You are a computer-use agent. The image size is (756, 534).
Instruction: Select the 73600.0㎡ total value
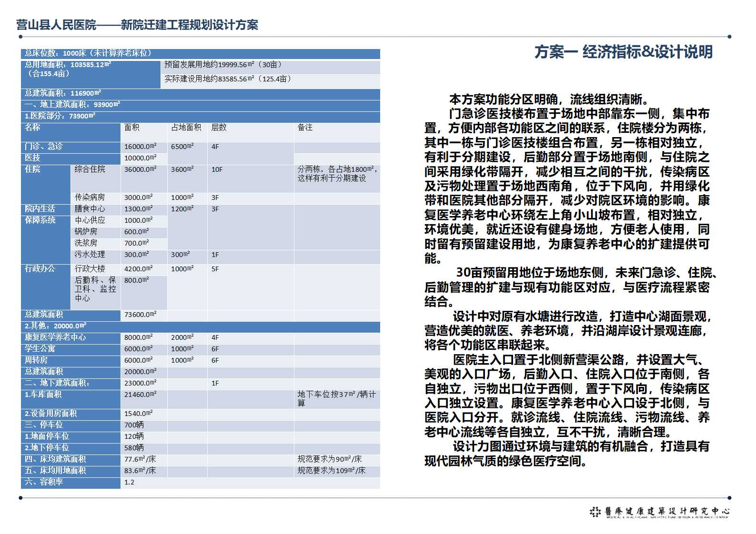[140, 315]
